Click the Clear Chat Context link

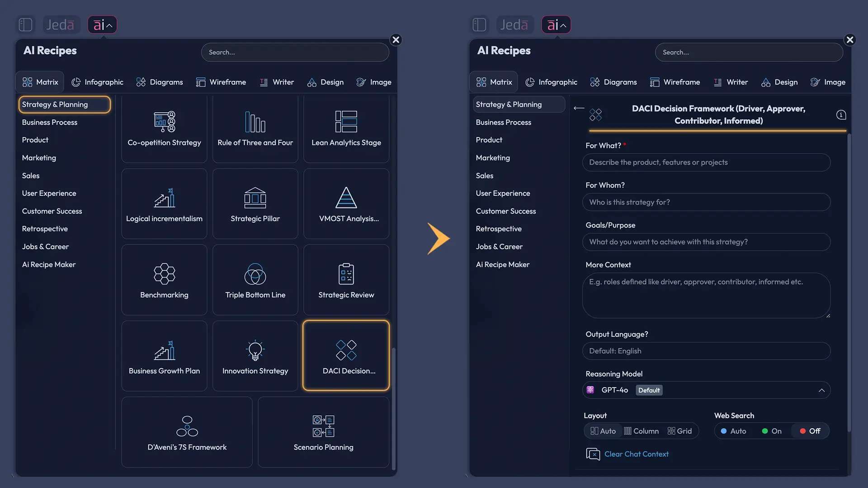pos(636,454)
